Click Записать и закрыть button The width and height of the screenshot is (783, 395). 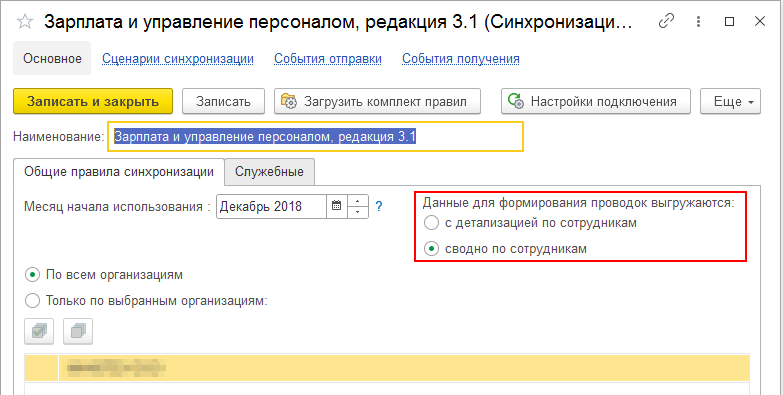(x=93, y=101)
